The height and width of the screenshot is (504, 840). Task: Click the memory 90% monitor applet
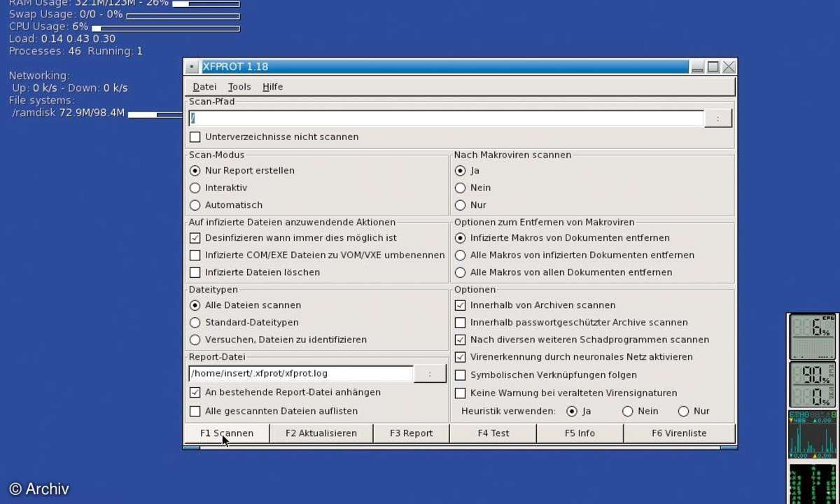click(x=813, y=384)
